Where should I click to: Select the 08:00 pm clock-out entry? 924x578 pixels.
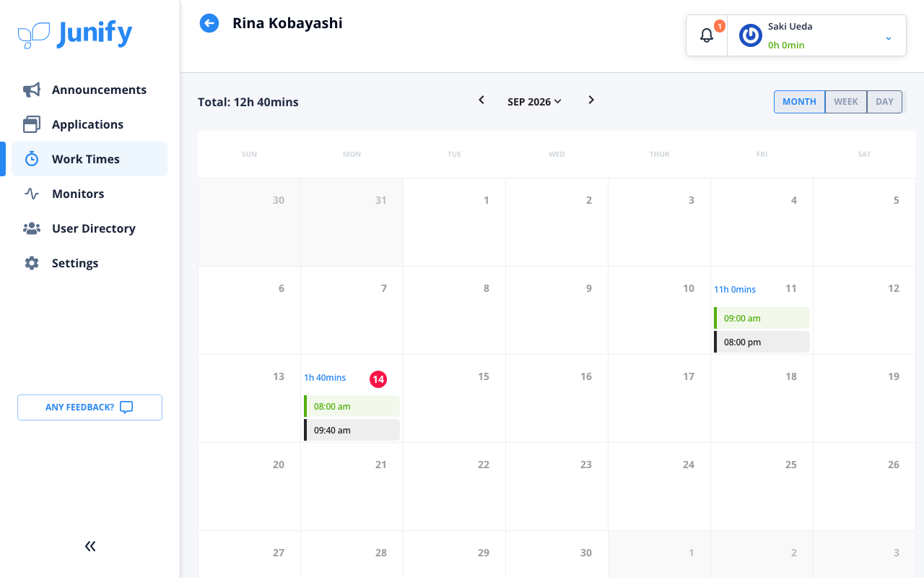[762, 342]
